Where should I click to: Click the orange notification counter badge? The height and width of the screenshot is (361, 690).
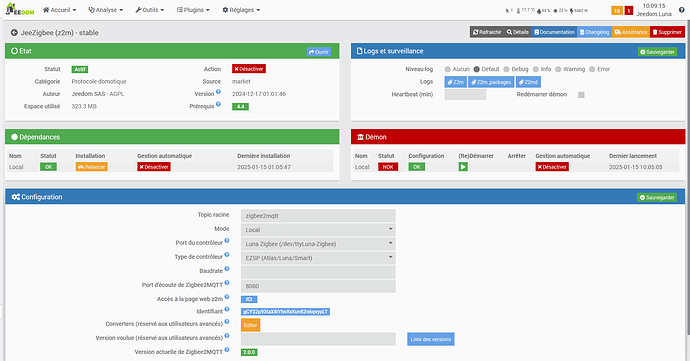pos(617,11)
